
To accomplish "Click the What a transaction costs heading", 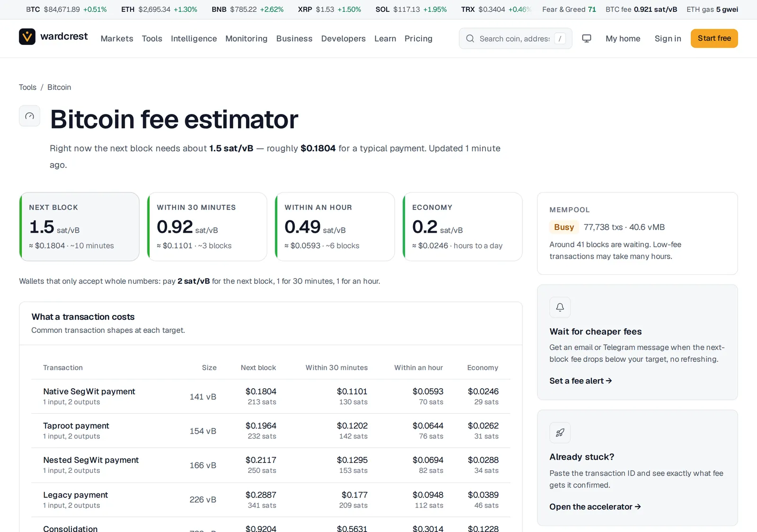I will [83, 317].
